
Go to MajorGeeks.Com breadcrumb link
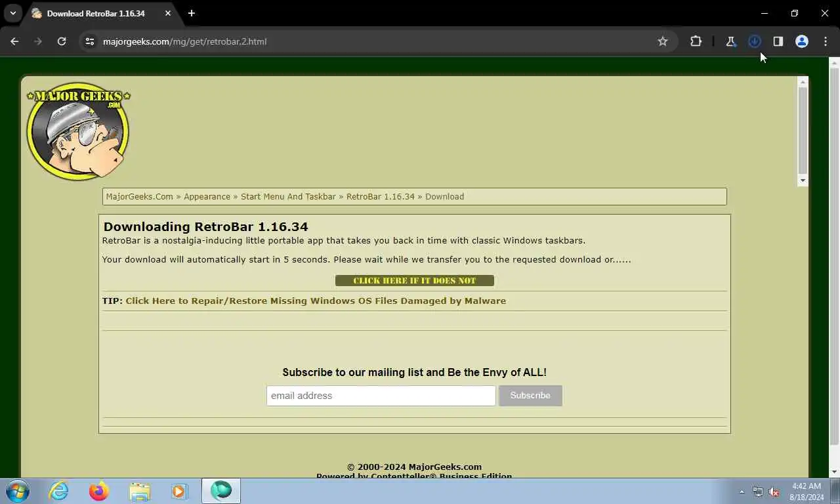[139, 196]
